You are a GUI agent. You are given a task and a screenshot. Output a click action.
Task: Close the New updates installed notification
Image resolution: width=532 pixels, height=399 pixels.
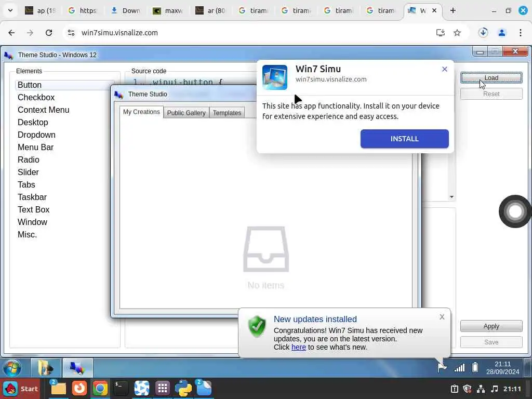click(x=442, y=317)
